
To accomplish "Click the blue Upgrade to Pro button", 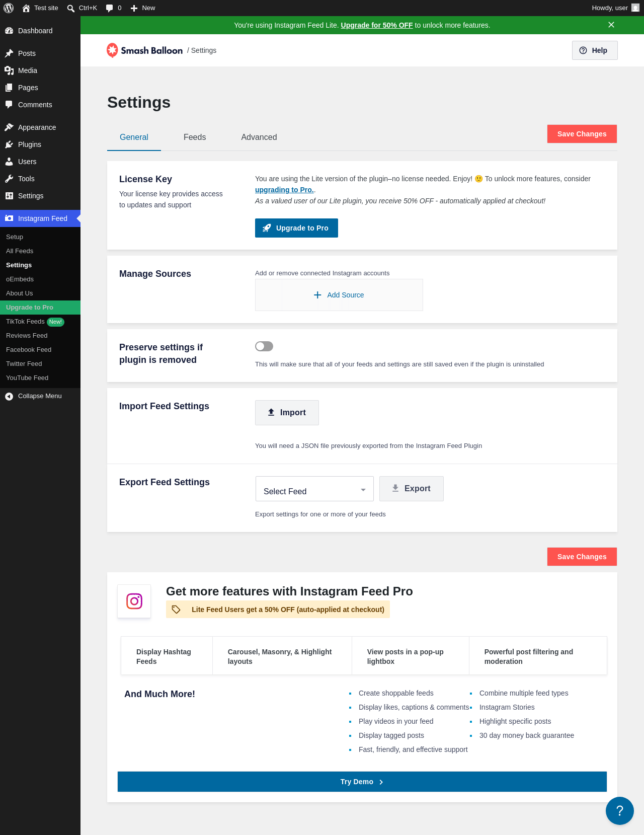I will (x=296, y=228).
